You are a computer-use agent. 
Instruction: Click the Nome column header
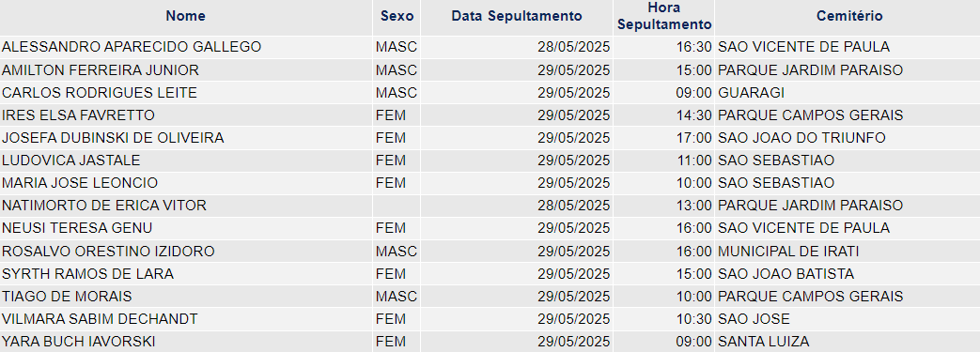tap(186, 16)
